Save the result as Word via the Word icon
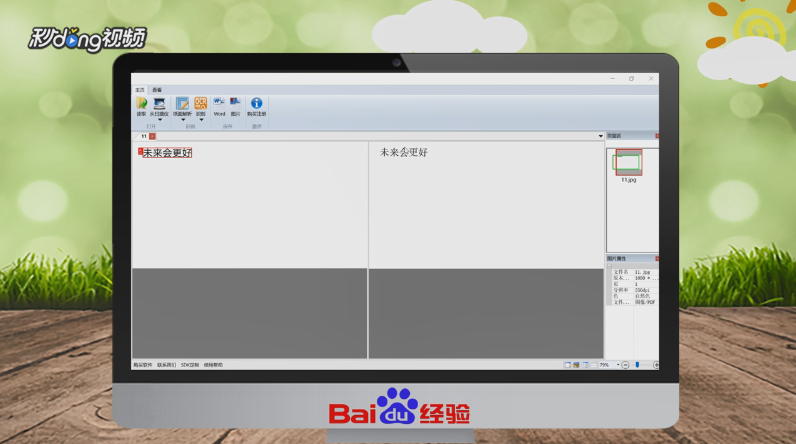Image resolution: width=796 pixels, height=444 pixels. point(219,103)
